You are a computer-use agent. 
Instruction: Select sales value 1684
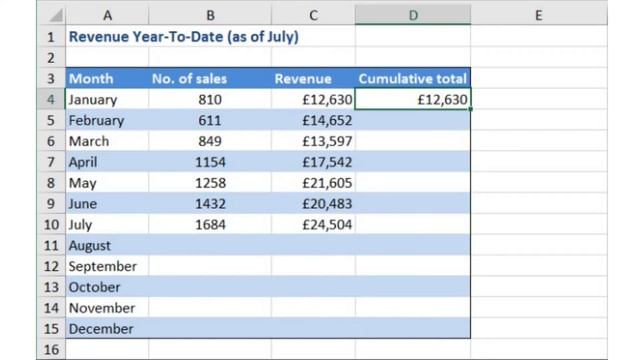tap(210, 224)
